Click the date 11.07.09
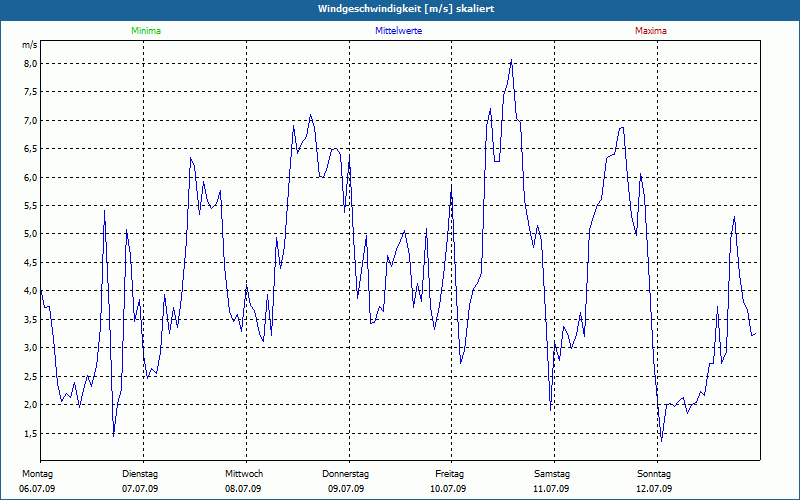The width and height of the screenshot is (800, 500). (x=551, y=489)
